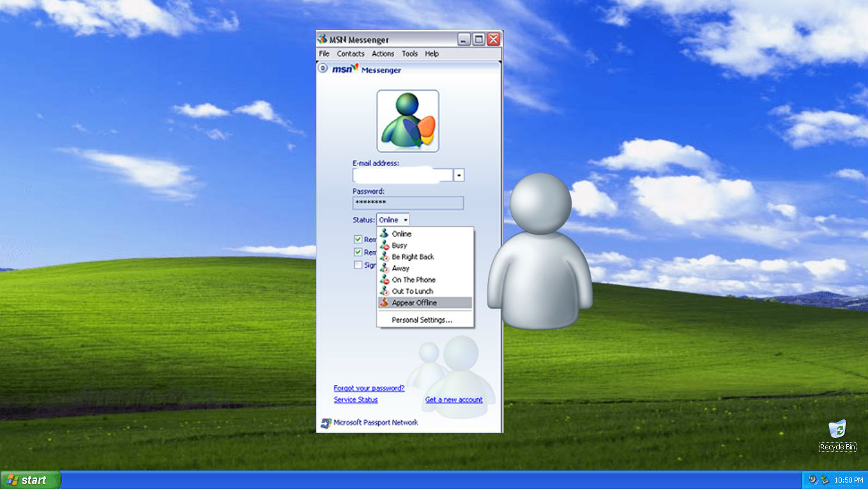Open the Tools menu
Screen dimensions: 868x489
(x=410, y=54)
